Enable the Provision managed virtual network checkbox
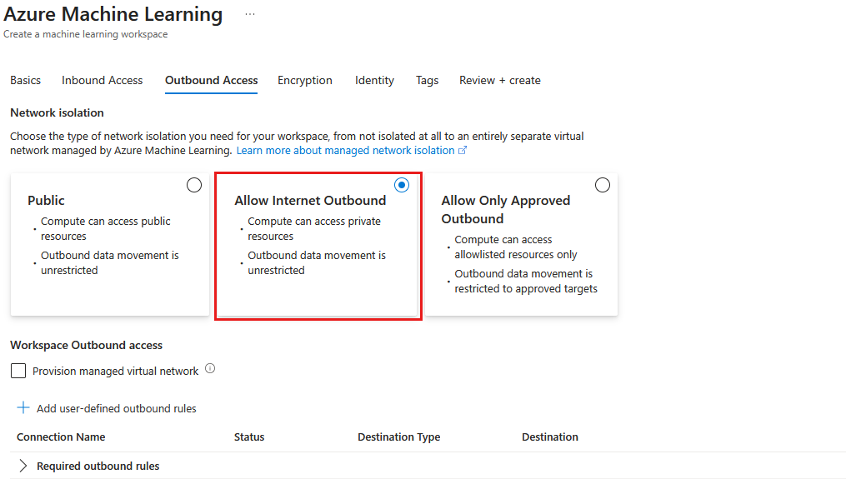The height and width of the screenshot is (504, 846). 18,370
